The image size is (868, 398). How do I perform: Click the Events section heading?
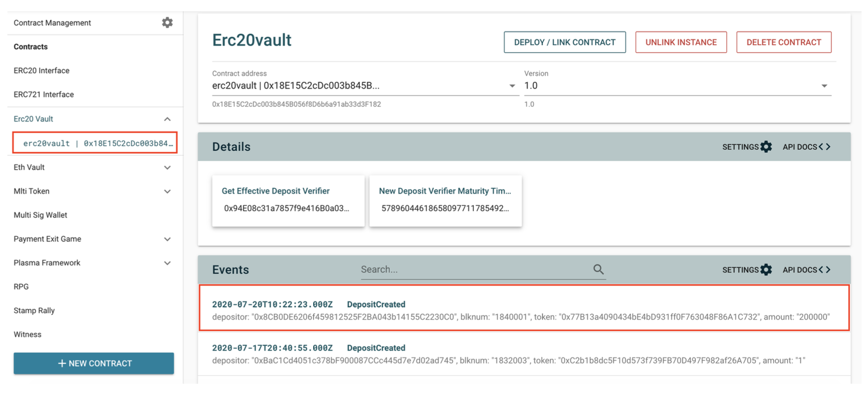(x=230, y=269)
